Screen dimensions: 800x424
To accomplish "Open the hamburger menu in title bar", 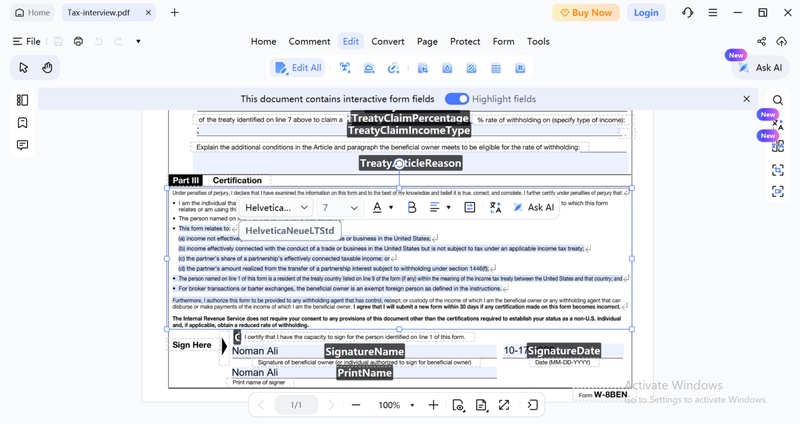I will pyautogui.click(x=713, y=13).
